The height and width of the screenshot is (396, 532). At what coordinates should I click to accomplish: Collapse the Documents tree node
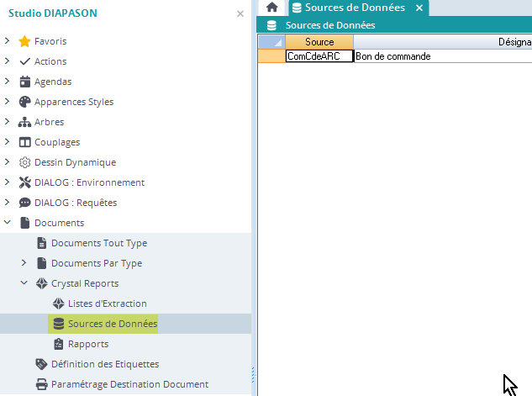8,223
